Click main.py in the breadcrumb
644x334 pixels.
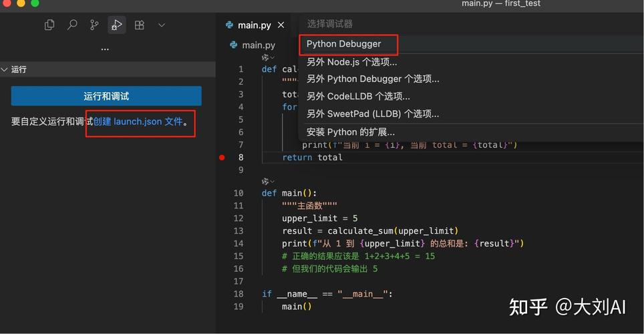click(x=259, y=45)
